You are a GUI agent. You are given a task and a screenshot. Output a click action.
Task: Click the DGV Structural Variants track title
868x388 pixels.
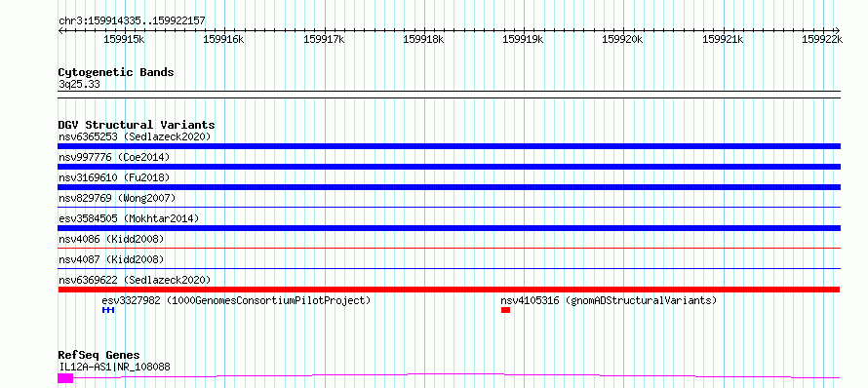click(137, 125)
